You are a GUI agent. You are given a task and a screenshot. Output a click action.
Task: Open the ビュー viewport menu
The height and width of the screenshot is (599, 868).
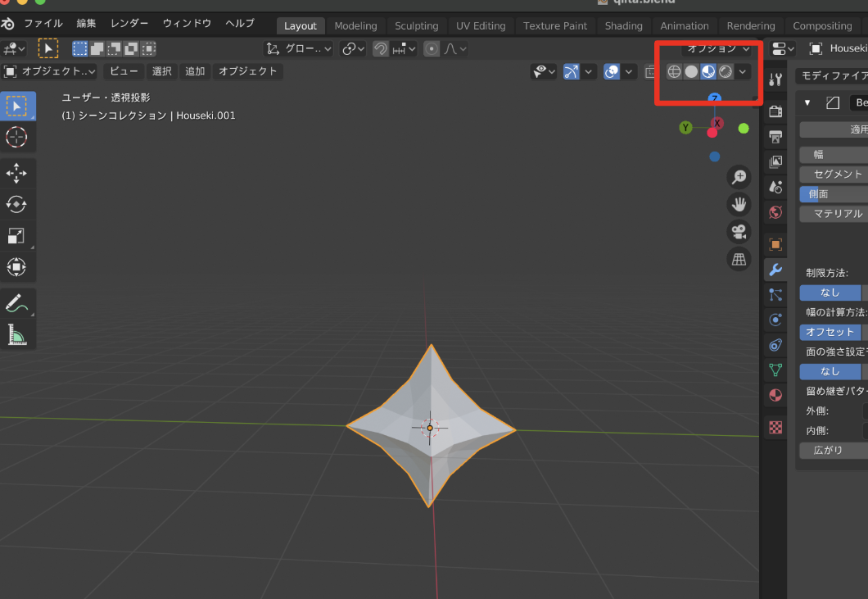[x=124, y=71]
